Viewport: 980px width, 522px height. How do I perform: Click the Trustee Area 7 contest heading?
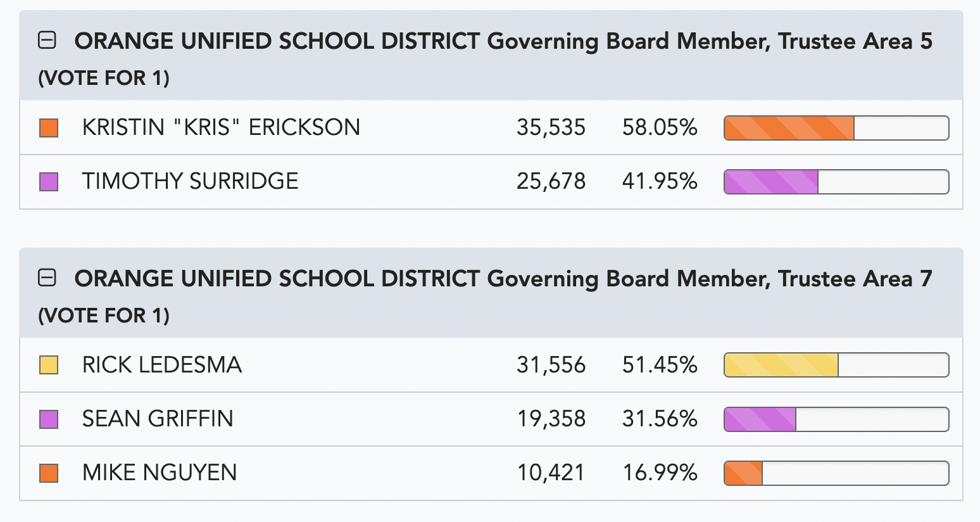click(x=503, y=279)
